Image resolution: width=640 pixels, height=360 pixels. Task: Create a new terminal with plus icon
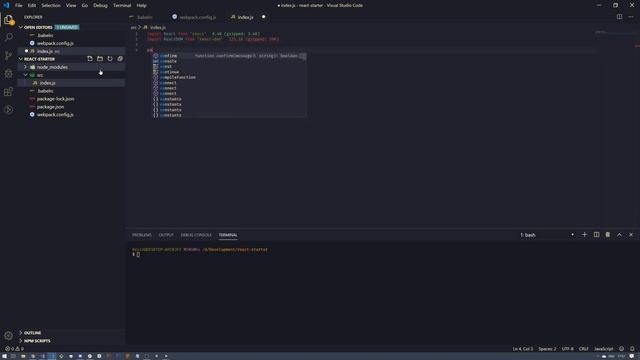(584, 235)
